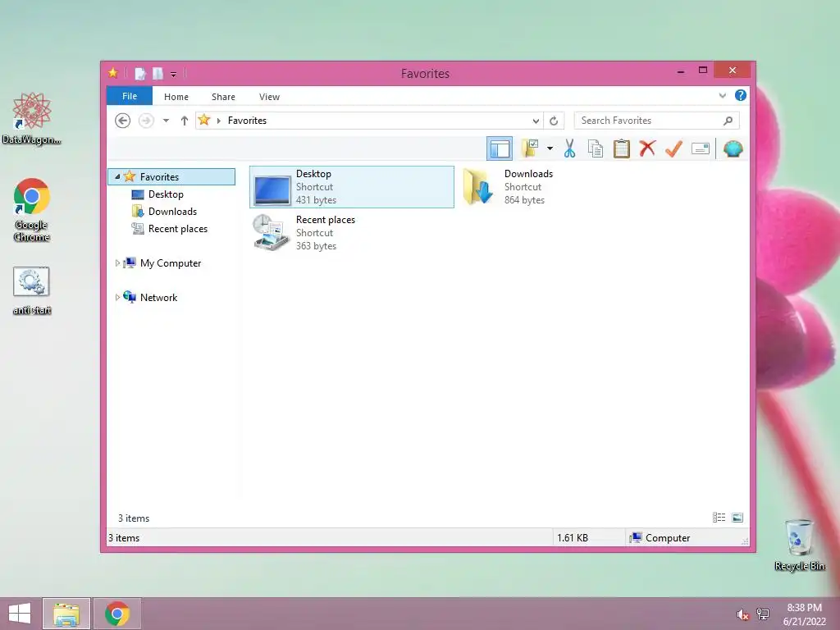Viewport: 840px width, 630px height.
Task: Select the Downloads shortcut folder icon
Action: pyautogui.click(x=477, y=187)
